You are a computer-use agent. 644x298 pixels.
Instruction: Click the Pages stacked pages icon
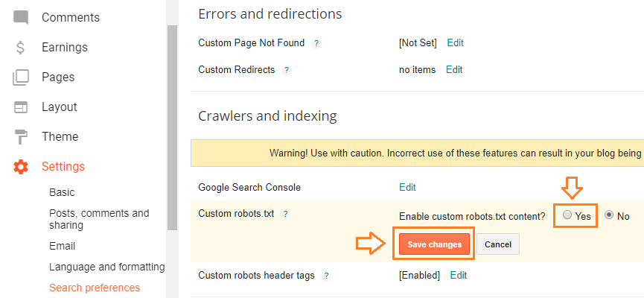[x=21, y=77]
